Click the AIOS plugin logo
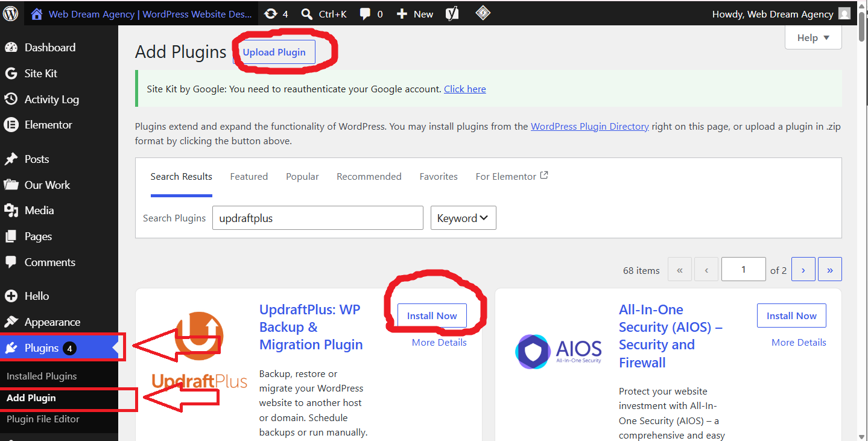This screenshot has width=868, height=441. tap(559, 351)
